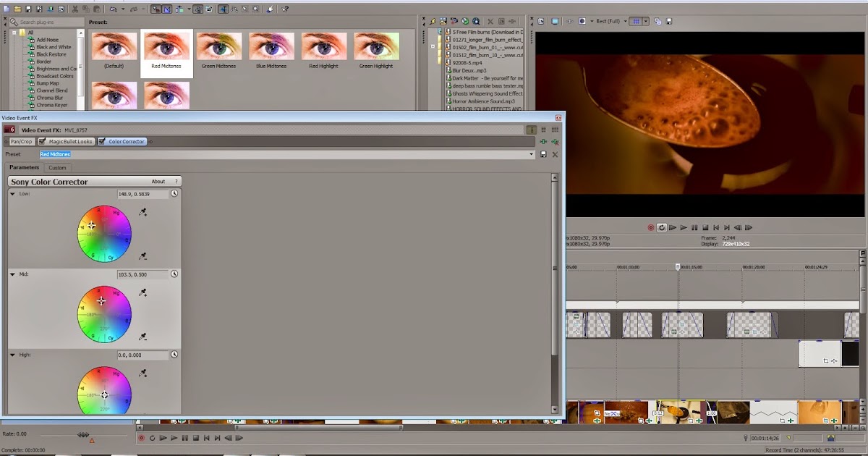The height and width of the screenshot is (456, 868).
Task: Save the current Color Corrector preset
Action: 543,154
